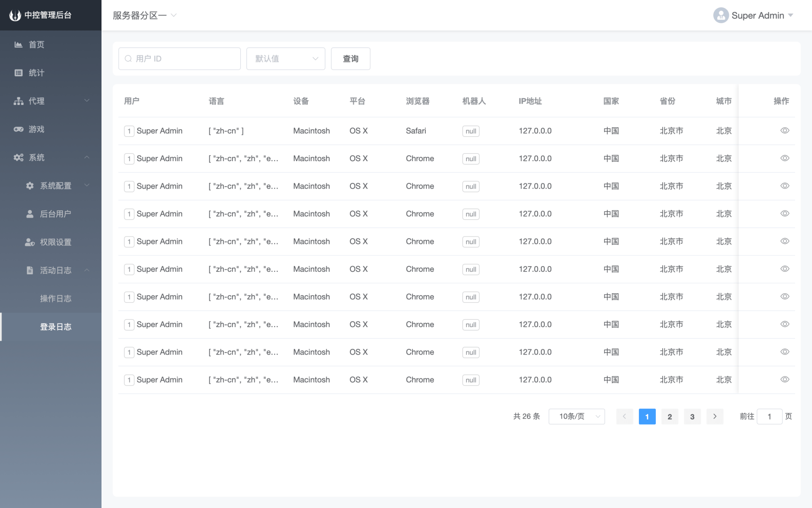812x508 pixels.
Task: Click the 浏览器 column header
Action: [x=418, y=101]
